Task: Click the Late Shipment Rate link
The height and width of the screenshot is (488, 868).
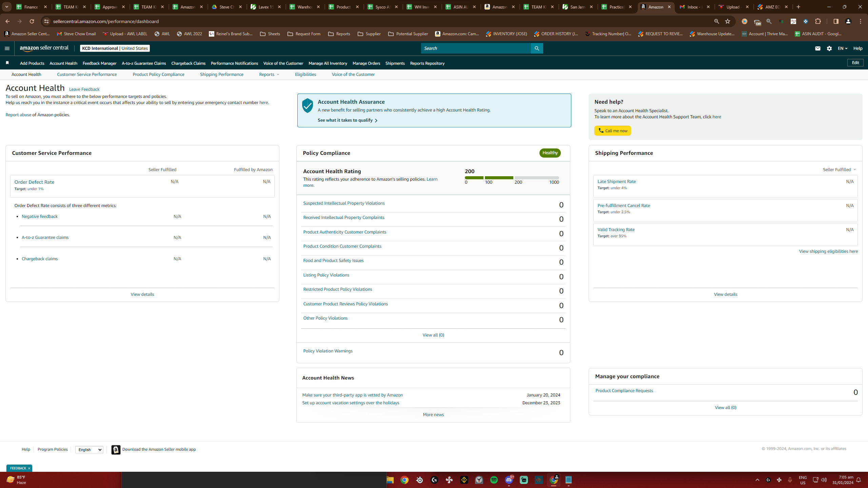Action: (616, 181)
